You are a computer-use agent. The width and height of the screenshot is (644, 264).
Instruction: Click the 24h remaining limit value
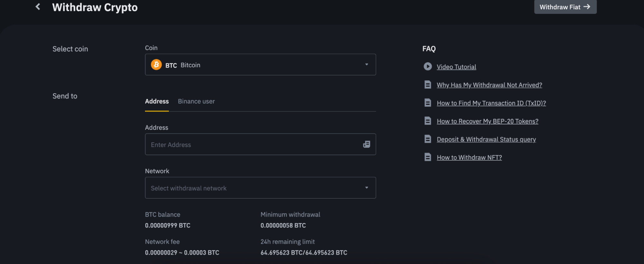(303, 252)
